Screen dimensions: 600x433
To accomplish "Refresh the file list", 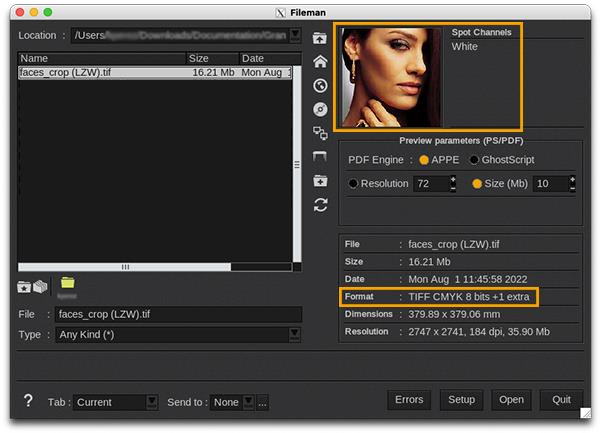I will pyautogui.click(x=320, y=205).
